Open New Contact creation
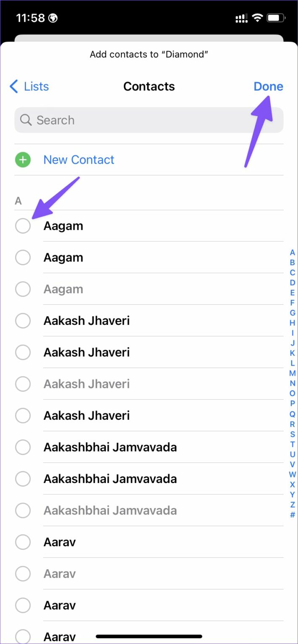This screenshot has width=298, height=644. pos(78,160)
